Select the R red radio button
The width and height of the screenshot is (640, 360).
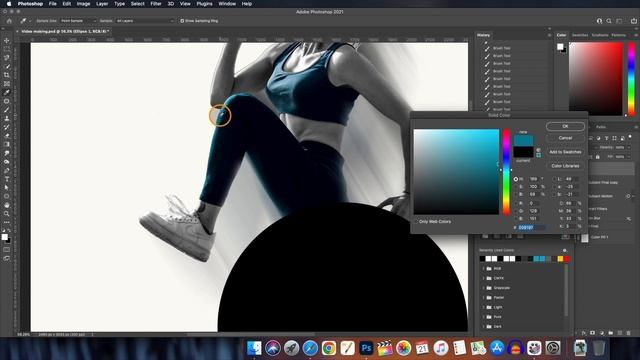tap(516, 203)
